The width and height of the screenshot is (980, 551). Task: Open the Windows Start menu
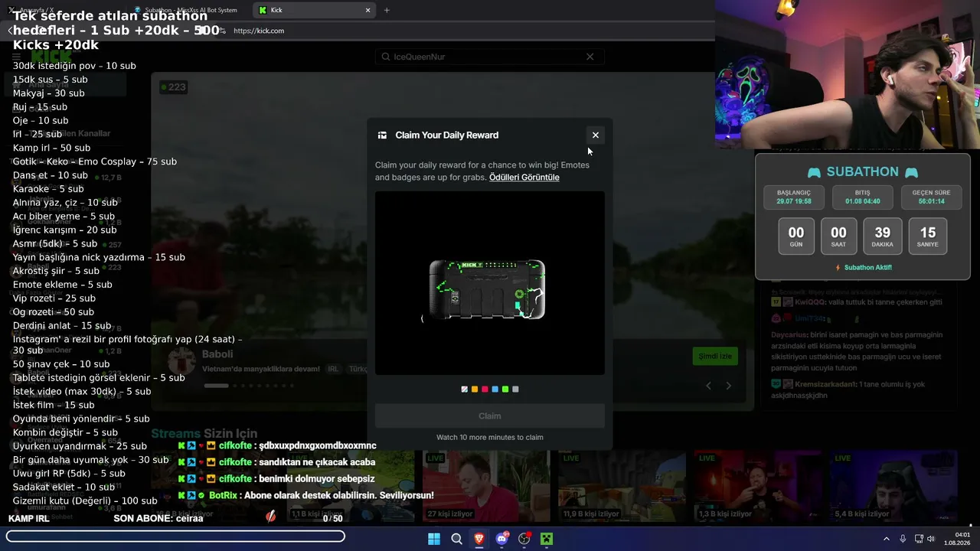(434, 539)
